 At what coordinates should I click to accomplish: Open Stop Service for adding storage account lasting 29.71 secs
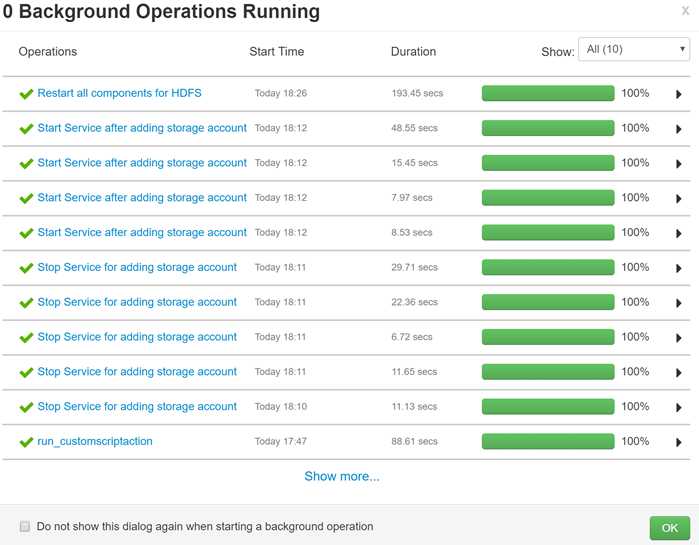(137, 267)
